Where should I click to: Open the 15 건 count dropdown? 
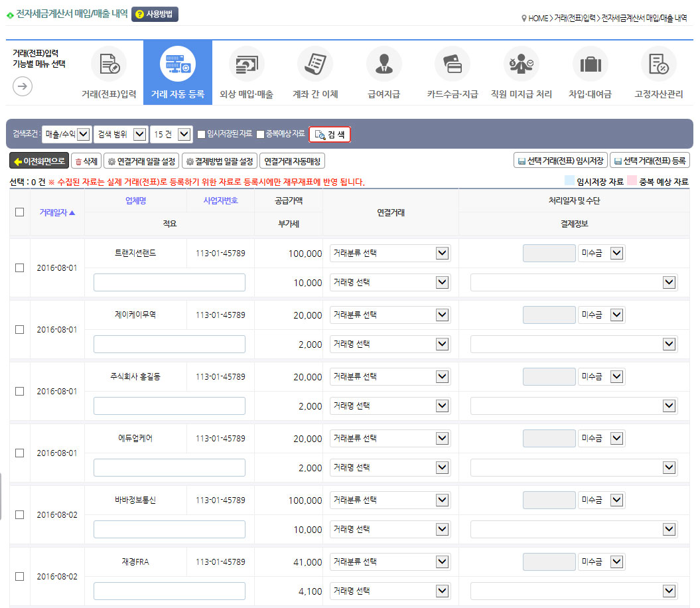(x=171, y=134)
